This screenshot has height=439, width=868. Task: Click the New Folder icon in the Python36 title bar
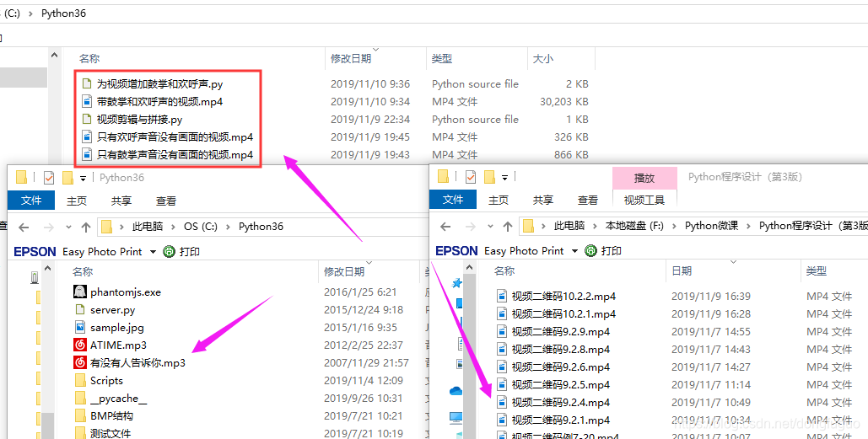click(67, 178)
